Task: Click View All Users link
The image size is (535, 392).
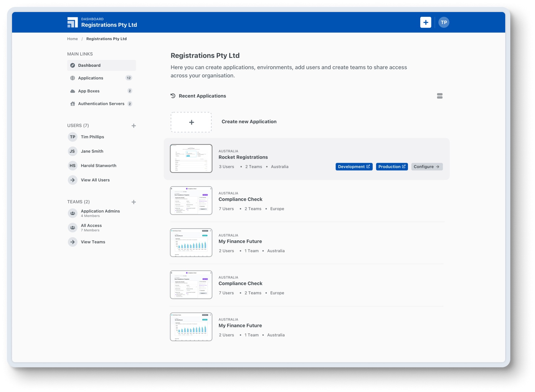Action: [95, 180]
